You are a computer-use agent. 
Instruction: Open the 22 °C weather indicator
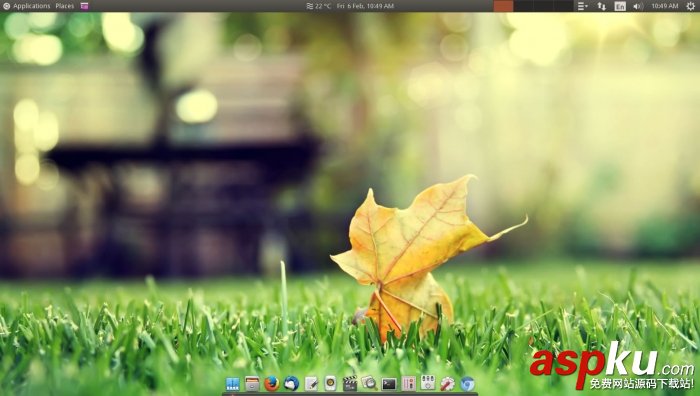pyautogui.click(x=319, y=6)
